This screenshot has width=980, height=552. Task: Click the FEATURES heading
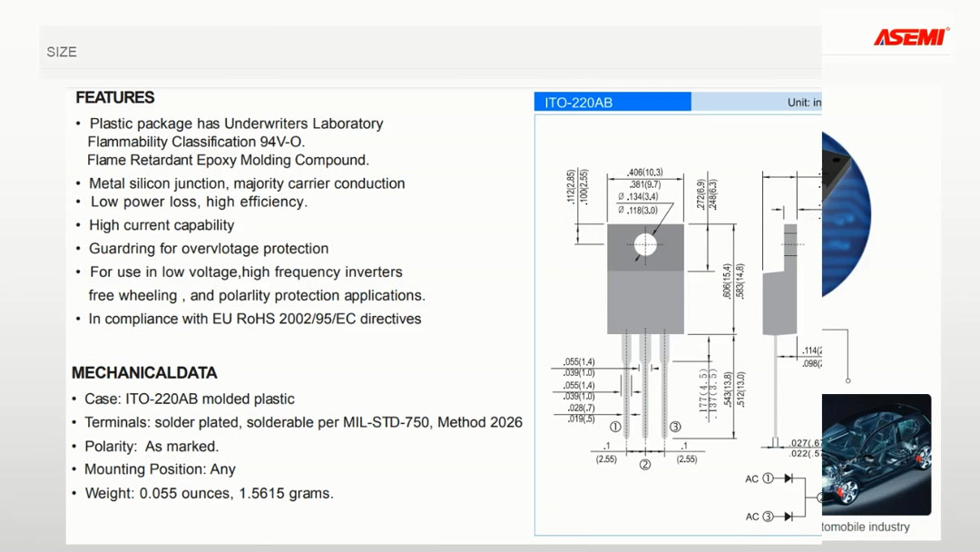[x=114, y=97]
